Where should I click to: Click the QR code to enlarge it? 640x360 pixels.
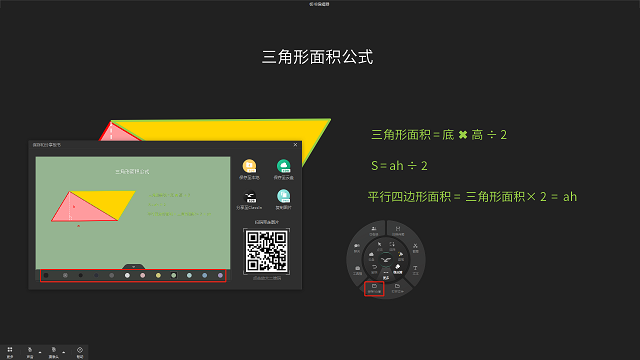point(266,251)
